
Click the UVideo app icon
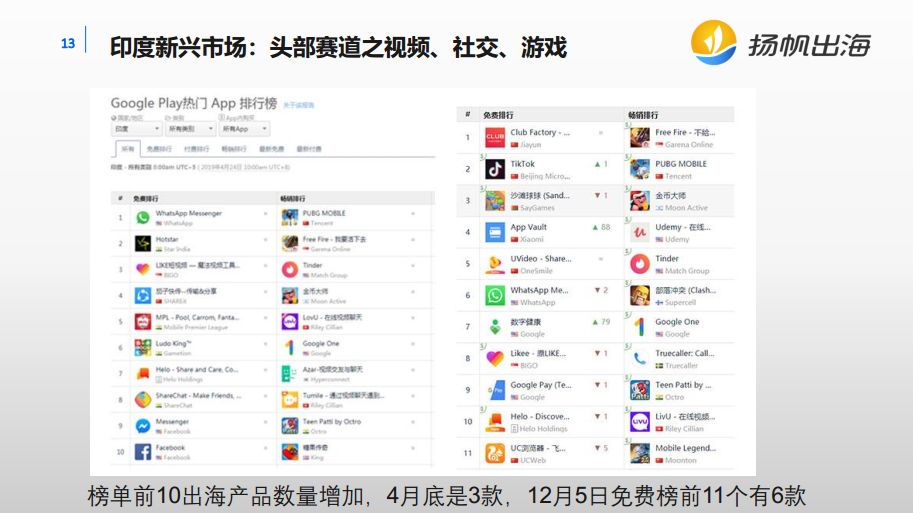[495, 264]
